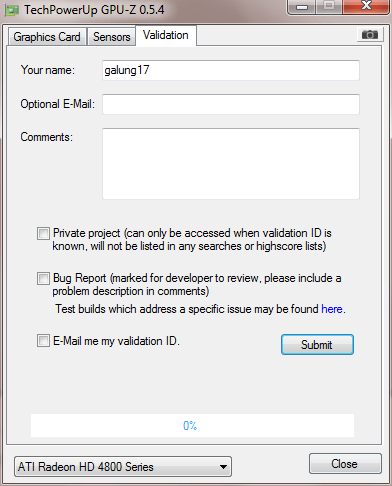
Task: Click the camera screenshot icon
Action: tap(370, 35)
